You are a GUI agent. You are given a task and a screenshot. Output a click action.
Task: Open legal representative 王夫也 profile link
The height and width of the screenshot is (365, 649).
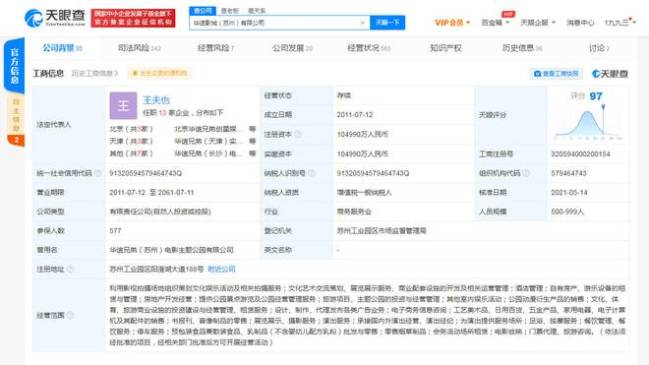pyautogui.click(x=156, y=100)
